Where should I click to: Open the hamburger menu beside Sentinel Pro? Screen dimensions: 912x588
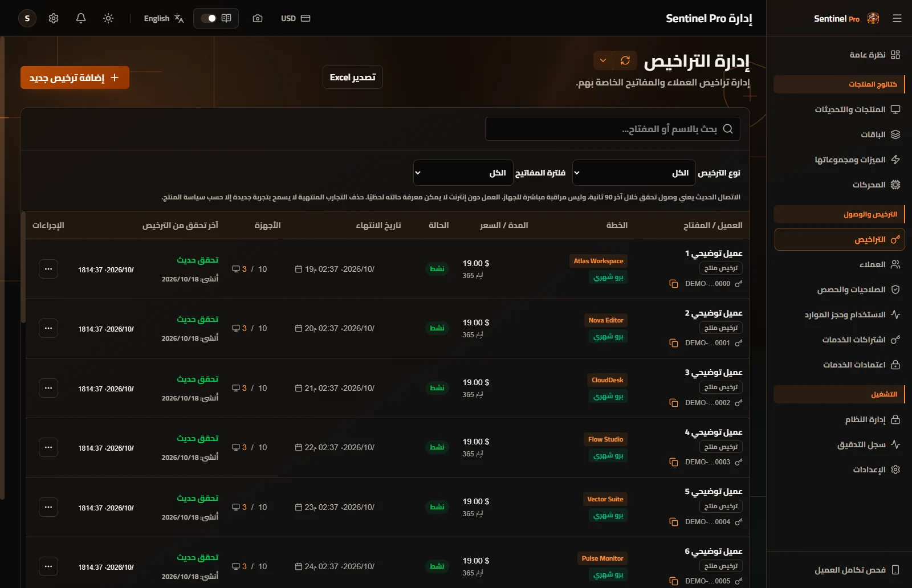(x=897, y=18)
